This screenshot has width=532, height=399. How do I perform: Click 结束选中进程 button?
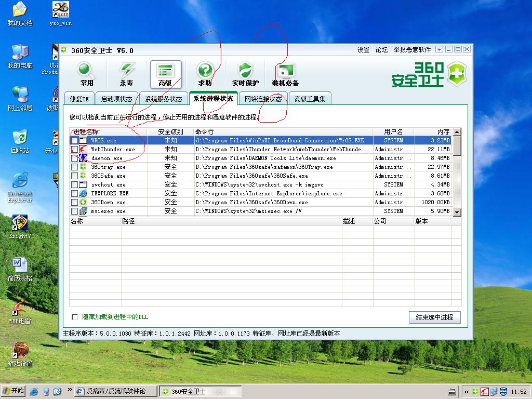[x=435, y=317]
